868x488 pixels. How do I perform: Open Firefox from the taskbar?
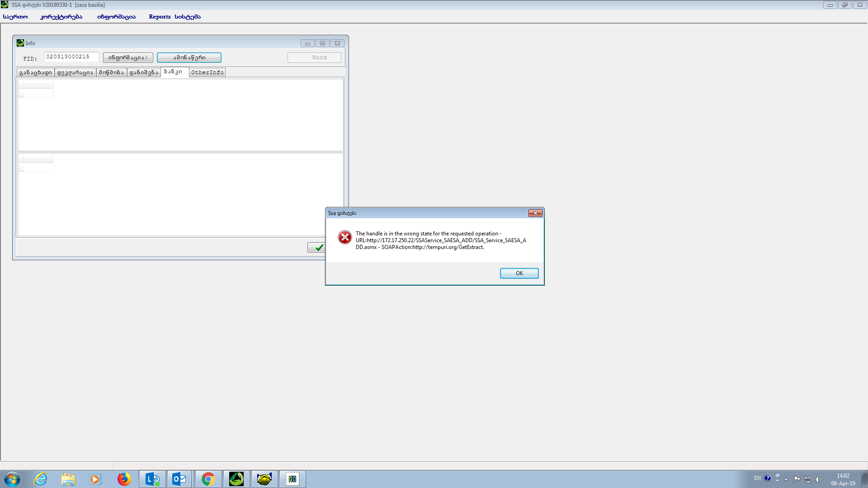point(124,479)
